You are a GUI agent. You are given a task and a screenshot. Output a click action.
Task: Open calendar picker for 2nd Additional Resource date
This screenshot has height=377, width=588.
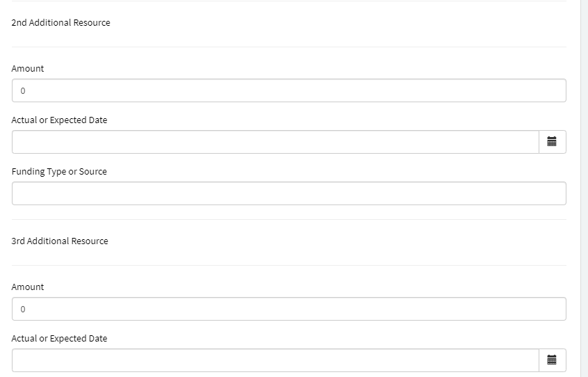point(552,142)
